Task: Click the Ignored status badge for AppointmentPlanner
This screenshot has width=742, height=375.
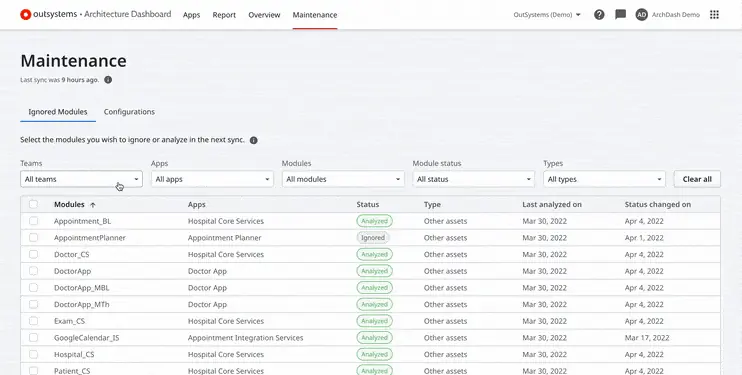Action: point(373,238)
